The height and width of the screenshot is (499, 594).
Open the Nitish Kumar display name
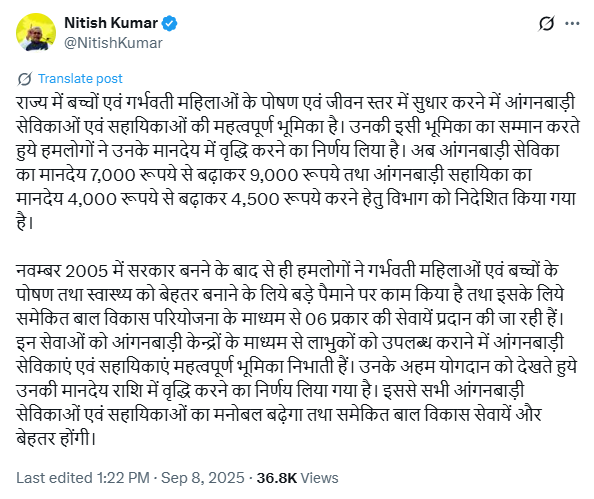[x=111, y=23]
